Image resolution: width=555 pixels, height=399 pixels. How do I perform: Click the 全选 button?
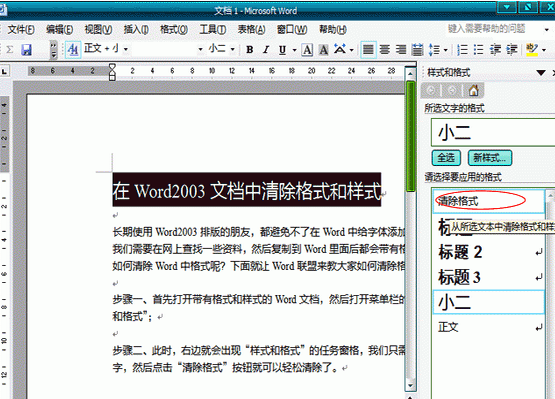tap(446, 158)
